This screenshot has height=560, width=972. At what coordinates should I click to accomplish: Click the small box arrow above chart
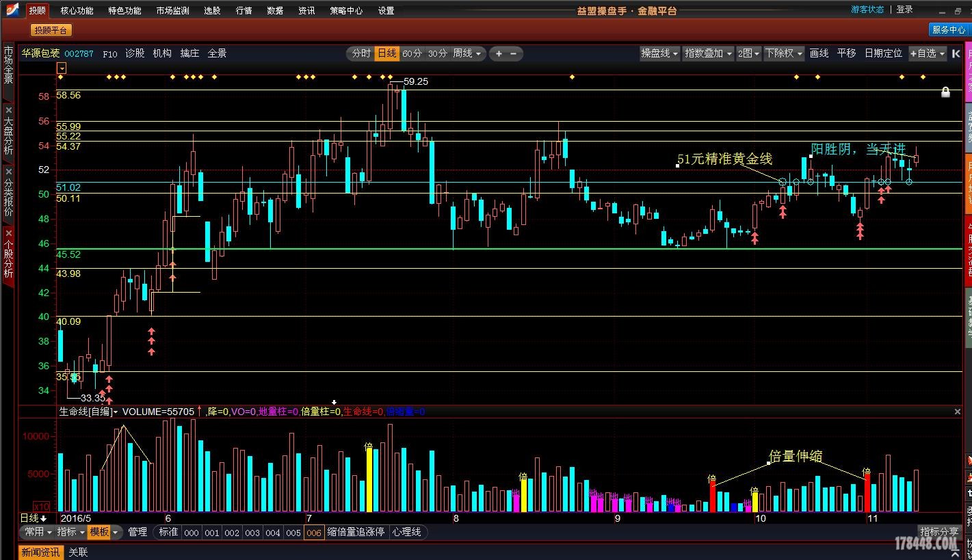(62, 68)
